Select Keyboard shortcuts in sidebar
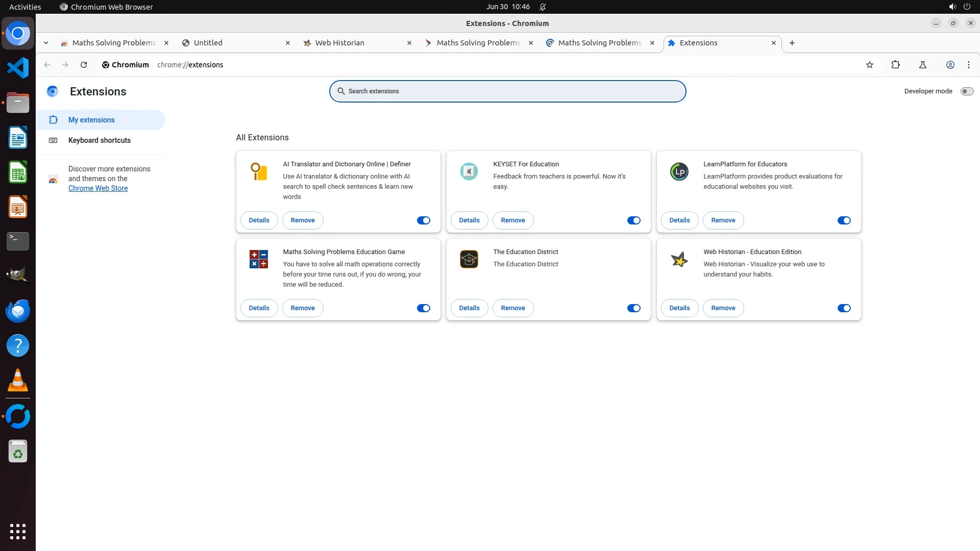Viewport: 980px width, 551px height. (x=100, y=140)
